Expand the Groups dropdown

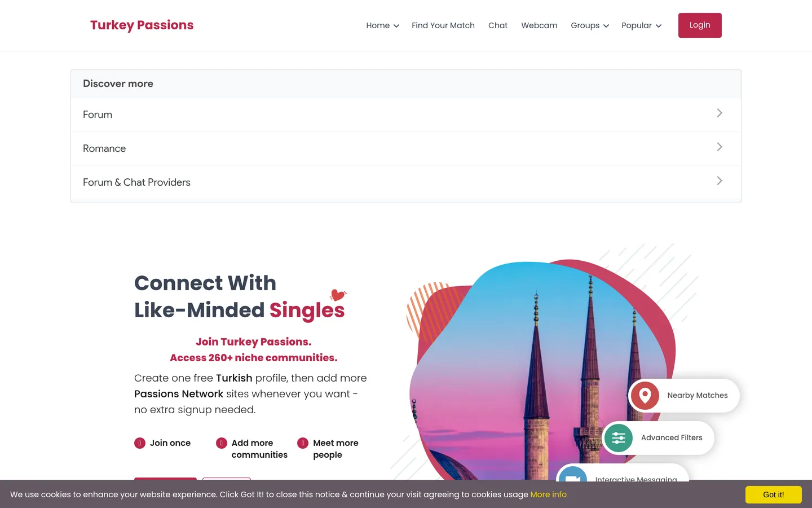click(590, 25)
